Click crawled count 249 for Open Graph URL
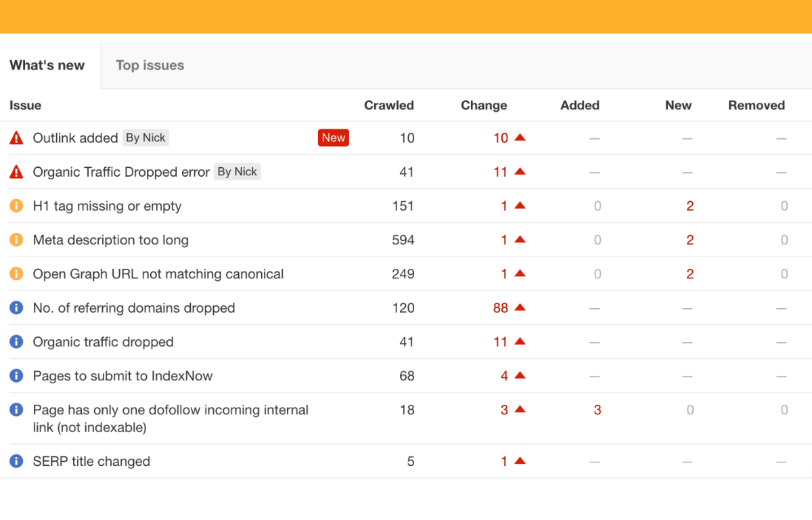 (x=403, y=274)
